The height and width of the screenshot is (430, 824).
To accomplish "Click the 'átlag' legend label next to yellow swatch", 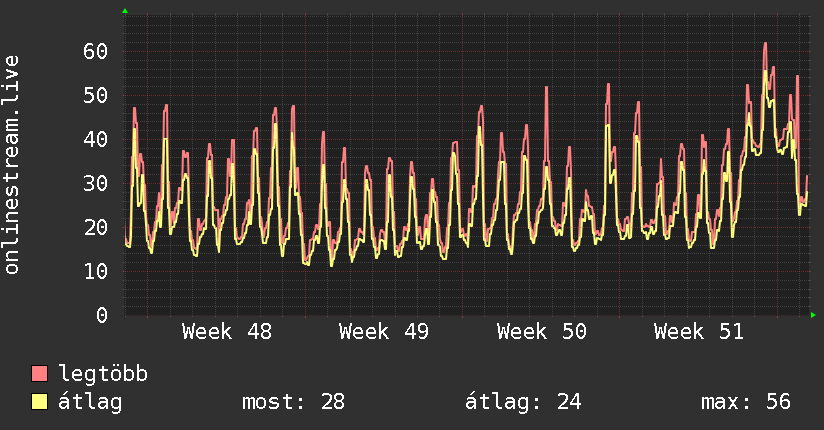I will [x=90, y=402].
